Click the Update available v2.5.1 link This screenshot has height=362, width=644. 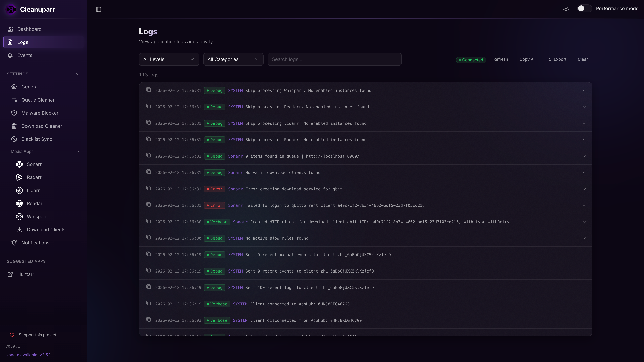[28, 355]
